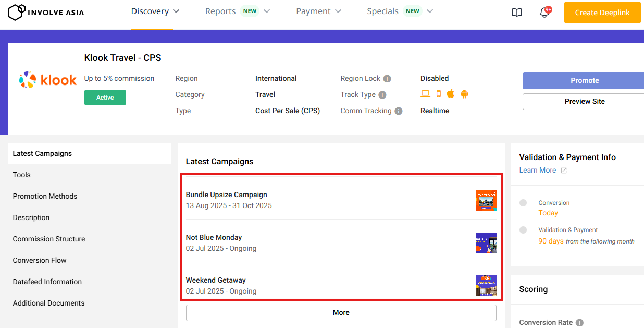
Task: Click the Apple iOS tracking icon
Action: 451,94
